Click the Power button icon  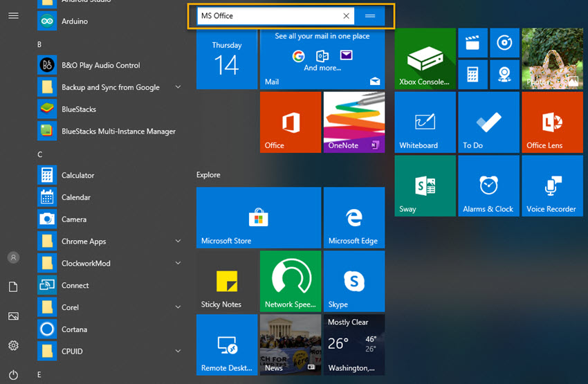tap(14, 374)
